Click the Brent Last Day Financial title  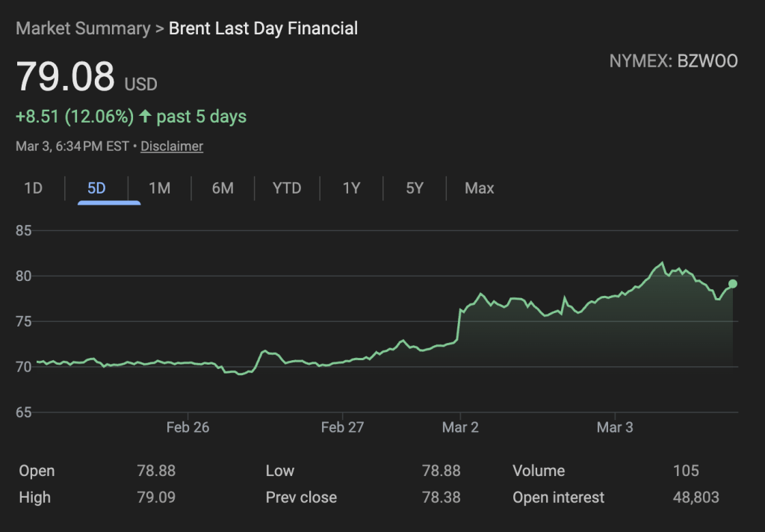coord(263,28)
